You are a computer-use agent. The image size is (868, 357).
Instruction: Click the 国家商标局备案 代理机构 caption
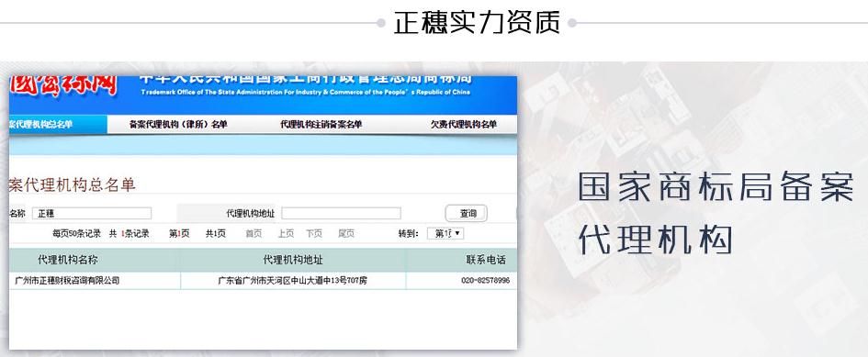click(x=716, y=214)
